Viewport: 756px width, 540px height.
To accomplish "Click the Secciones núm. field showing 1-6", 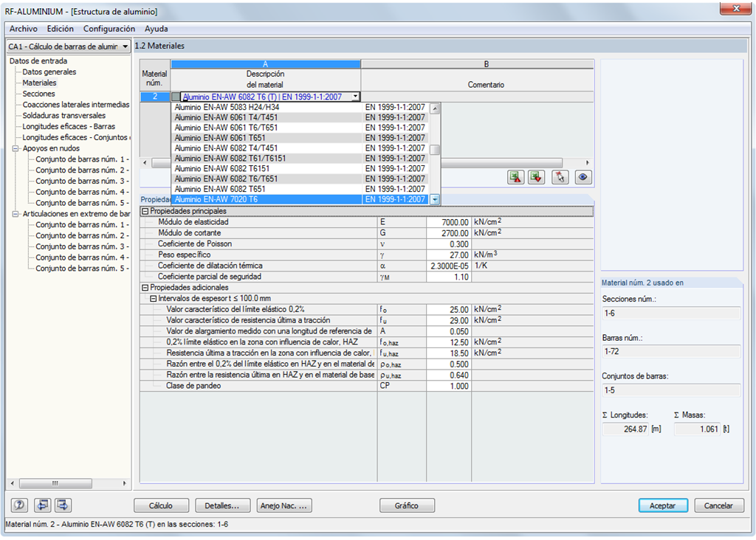I will tap(671, 314).
